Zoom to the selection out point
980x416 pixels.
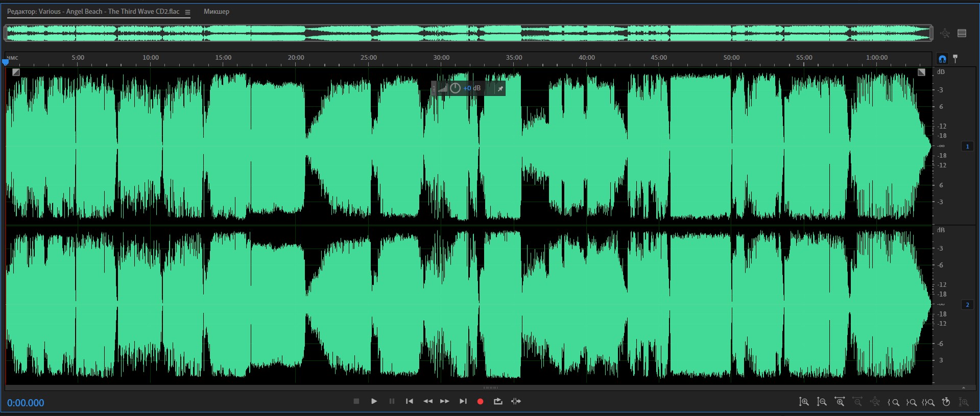pyautogui.click(x=911, y=402)
